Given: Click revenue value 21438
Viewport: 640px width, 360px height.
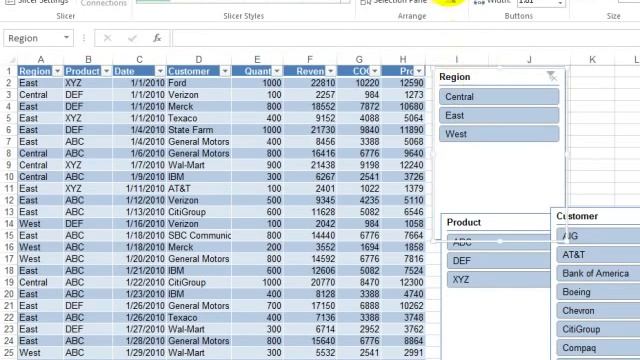Looking at the screenshot, I should tap(310, 165).
